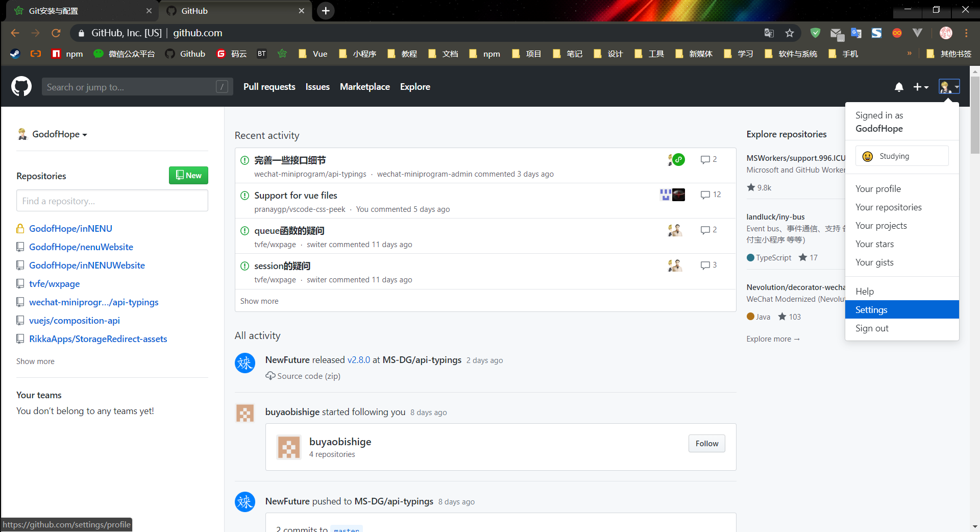Click the smiley icon next to Studying status
The width and height of the screenshot is (980, 532).
(x=868, y=156)
